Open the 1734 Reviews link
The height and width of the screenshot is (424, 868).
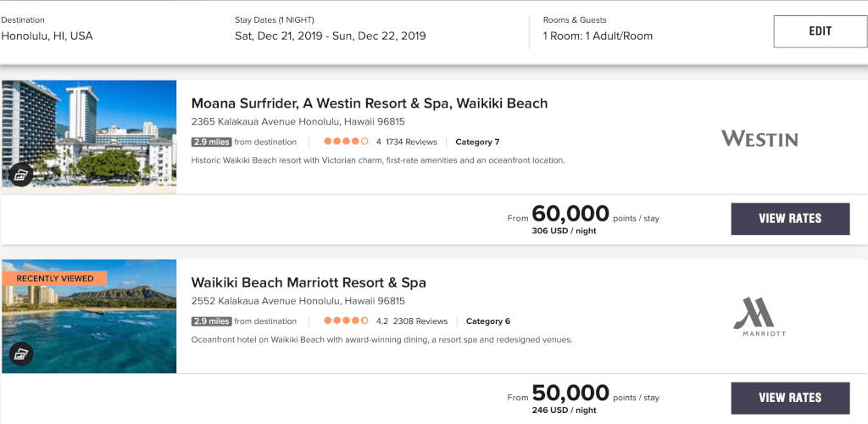[x=411, y=142]
